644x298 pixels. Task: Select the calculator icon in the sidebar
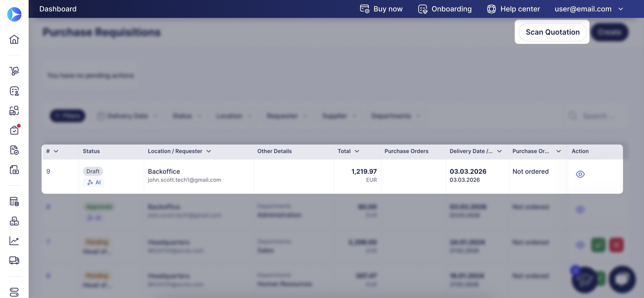[14, 202]
